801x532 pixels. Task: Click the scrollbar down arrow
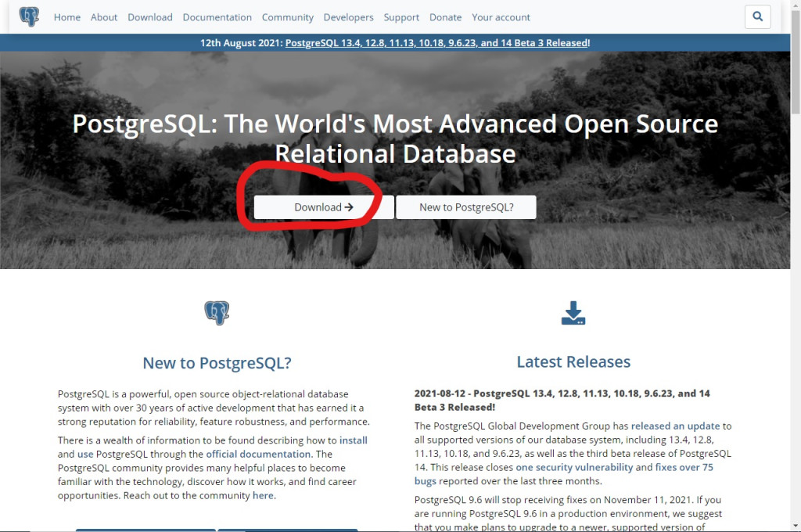pyautogui.click(x=796, y=526)
